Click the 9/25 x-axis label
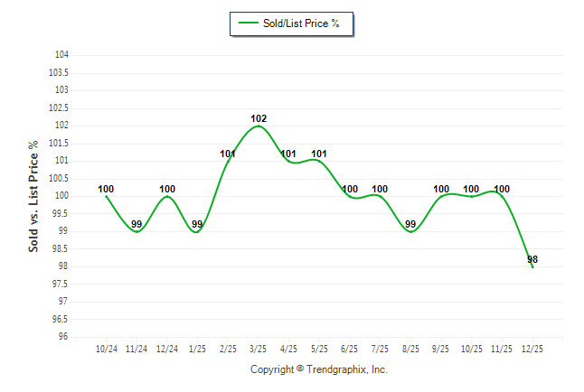The height and width of the screenshot is (392, 584). (x=441, y=348)
